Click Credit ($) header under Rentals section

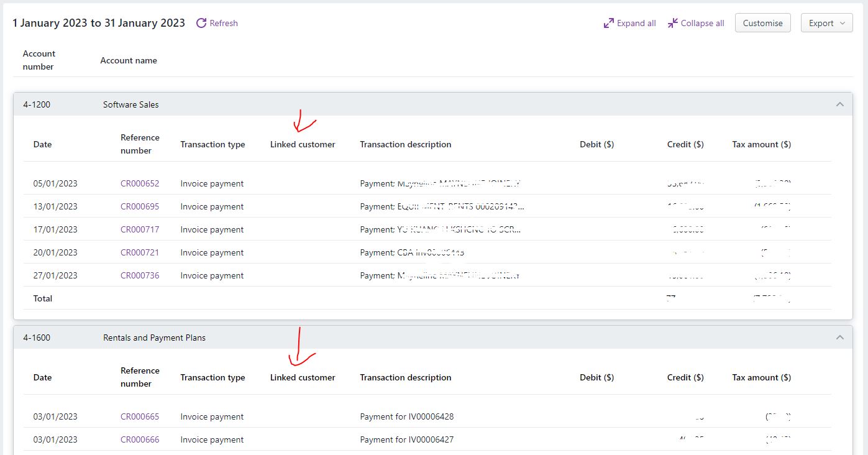point(685,377)
